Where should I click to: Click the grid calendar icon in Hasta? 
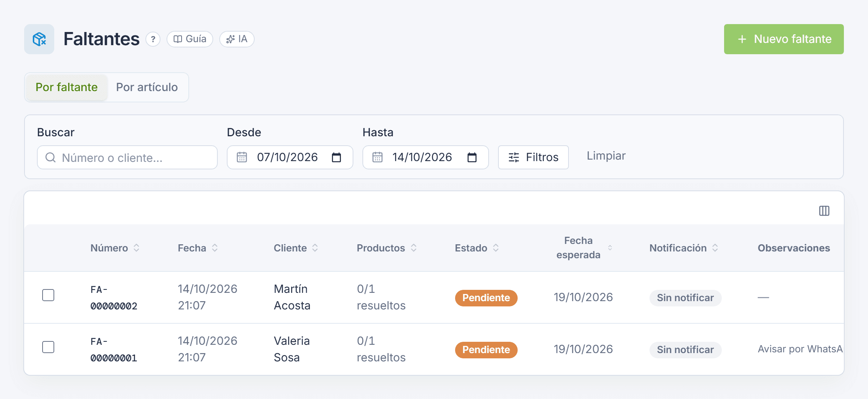click(x=377, y=157)
